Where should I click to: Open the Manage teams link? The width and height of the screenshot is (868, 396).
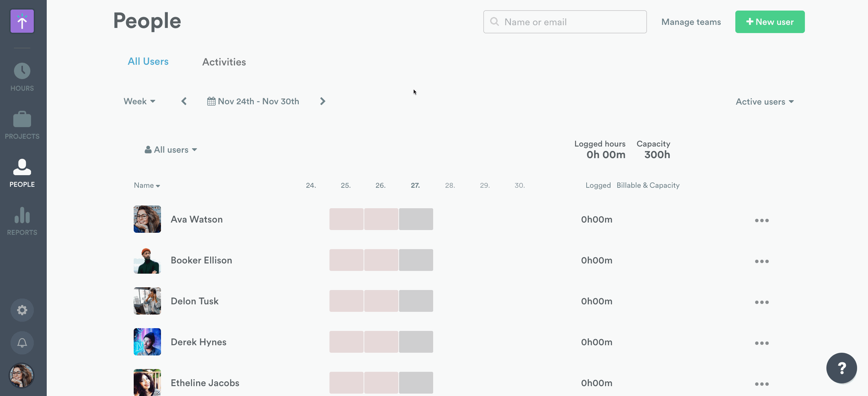691,22
